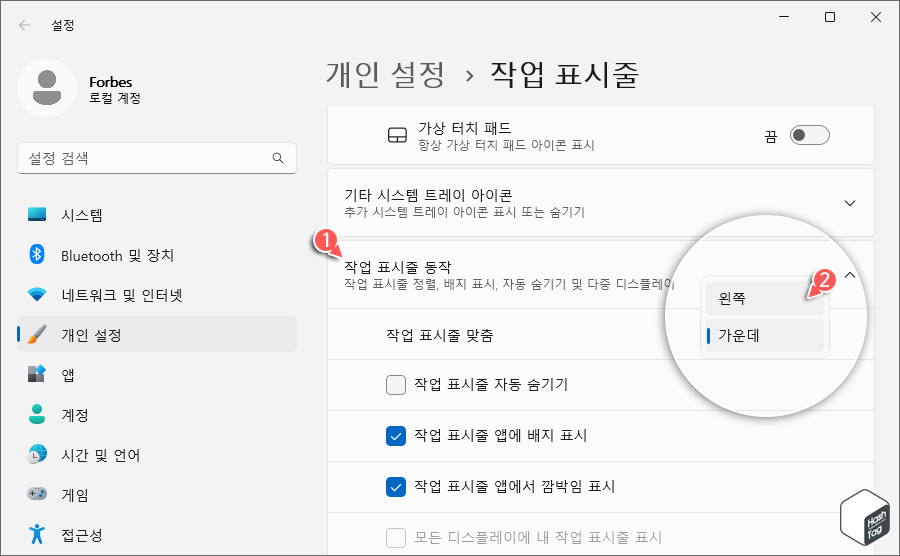Maximize the settings window
This screenshot has height=556, width=900.
pos(830,17)
